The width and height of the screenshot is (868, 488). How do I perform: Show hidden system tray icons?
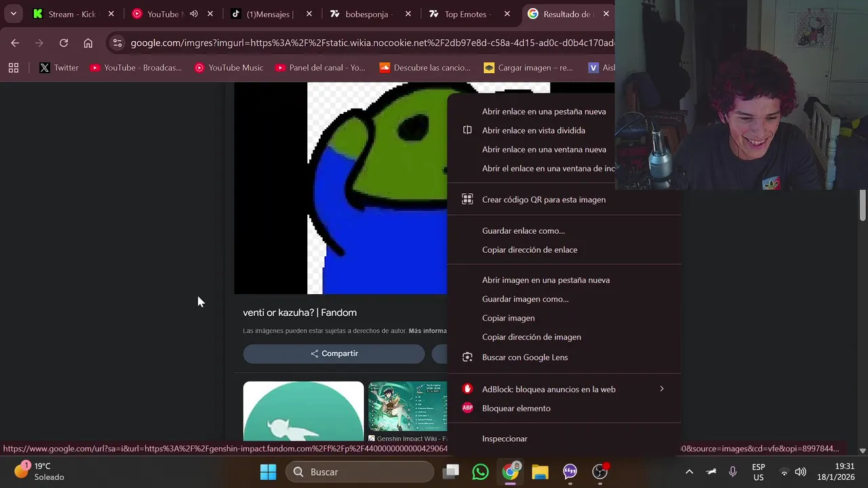pos(689,472)
